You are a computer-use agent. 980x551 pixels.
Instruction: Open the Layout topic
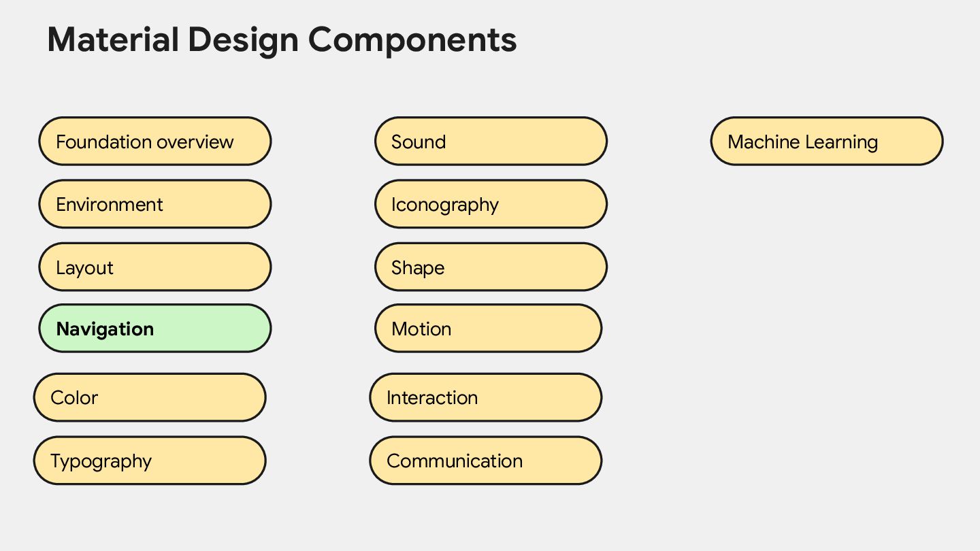coord(155,267)
